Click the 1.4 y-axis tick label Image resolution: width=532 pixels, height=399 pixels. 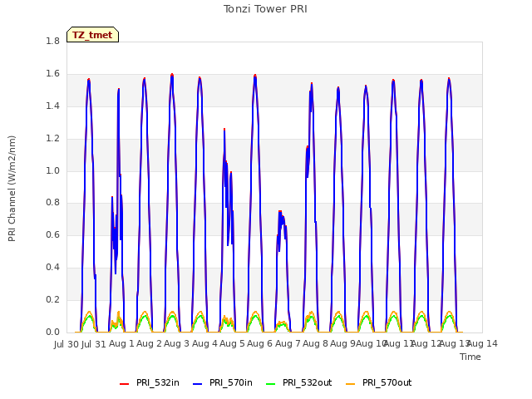[52, 106]
